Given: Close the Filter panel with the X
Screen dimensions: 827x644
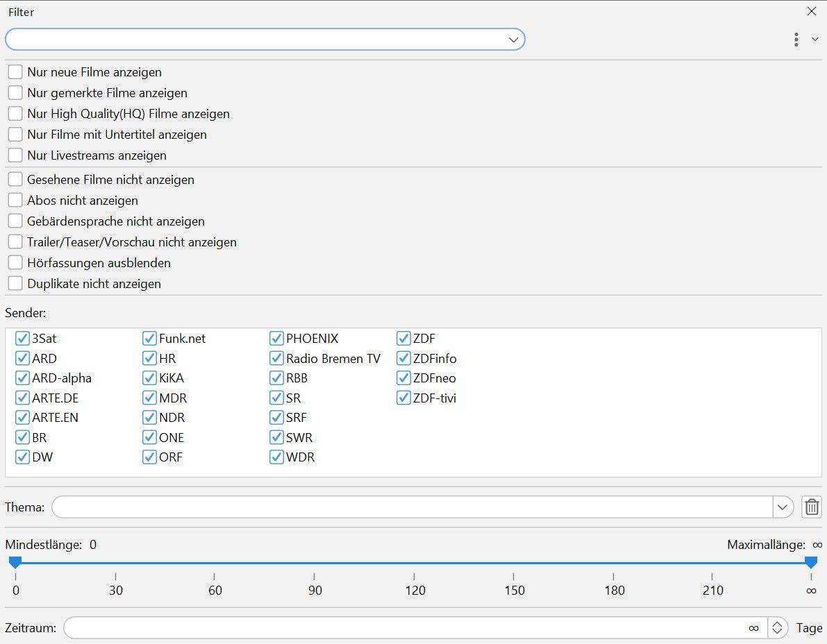Looking at the screenshot, I should (x=812, y=11).
